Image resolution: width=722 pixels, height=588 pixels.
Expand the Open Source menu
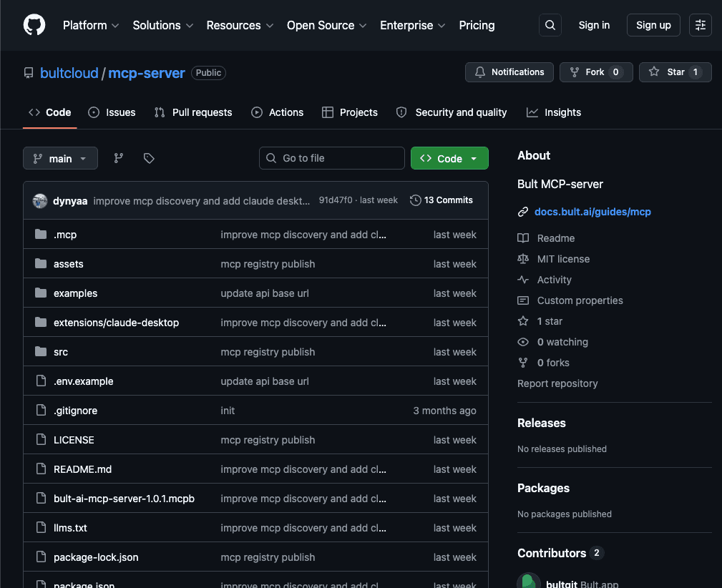coord(326,25)
